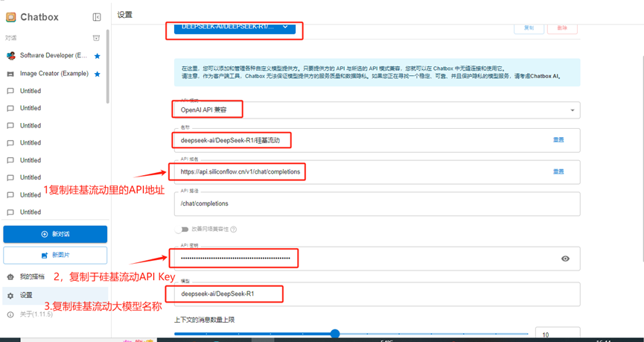Open the OpenAI API compatible mode dropdown

coord(377,110)
